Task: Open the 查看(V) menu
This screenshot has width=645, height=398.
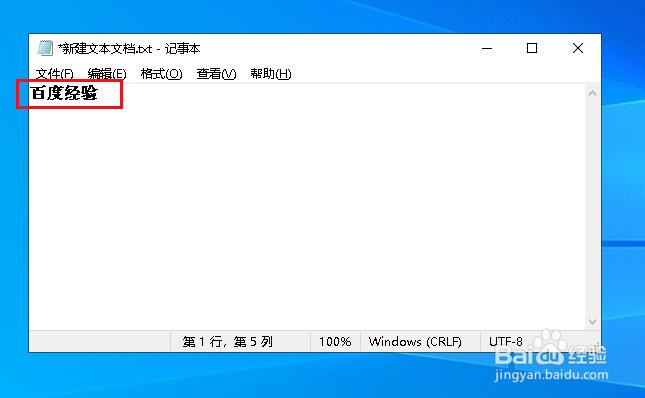Action: (216, 74)
